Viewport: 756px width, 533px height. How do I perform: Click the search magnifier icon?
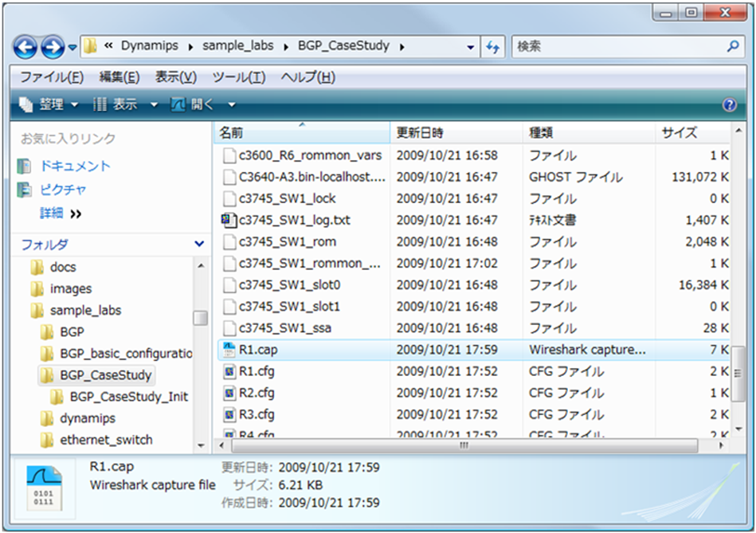pos(732,46)
